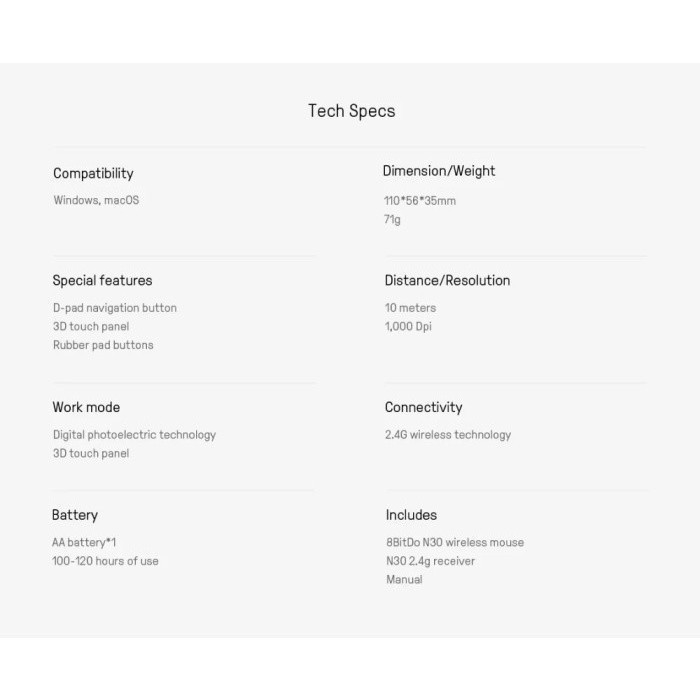Select the Special features heading
Screen dimensions: 700x700
pos(102,280)
